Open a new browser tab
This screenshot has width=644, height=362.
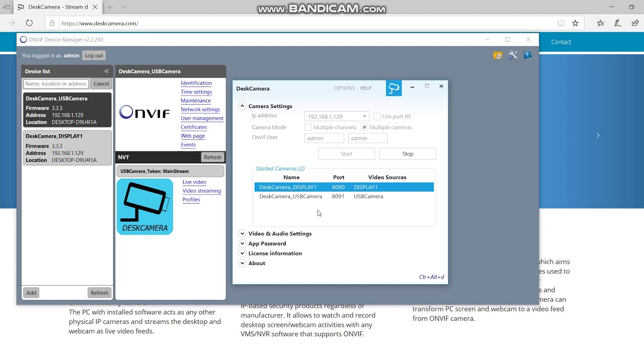(110, 7)
